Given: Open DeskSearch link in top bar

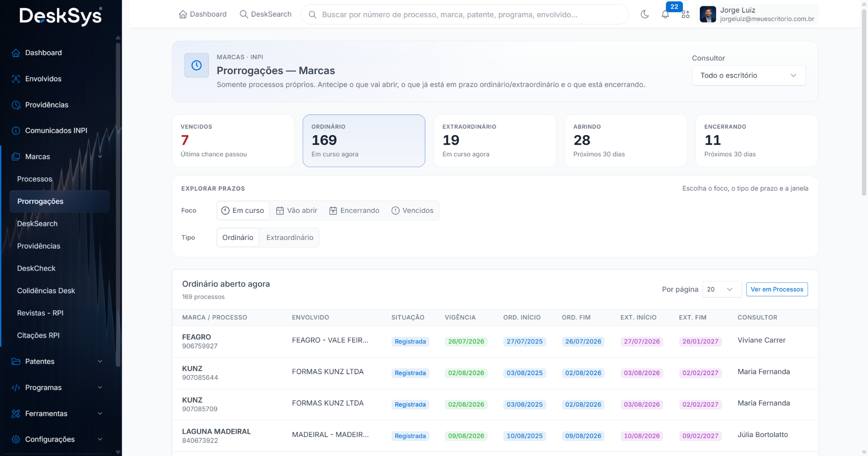Looking at the screenshot, I should click(265, 14).
